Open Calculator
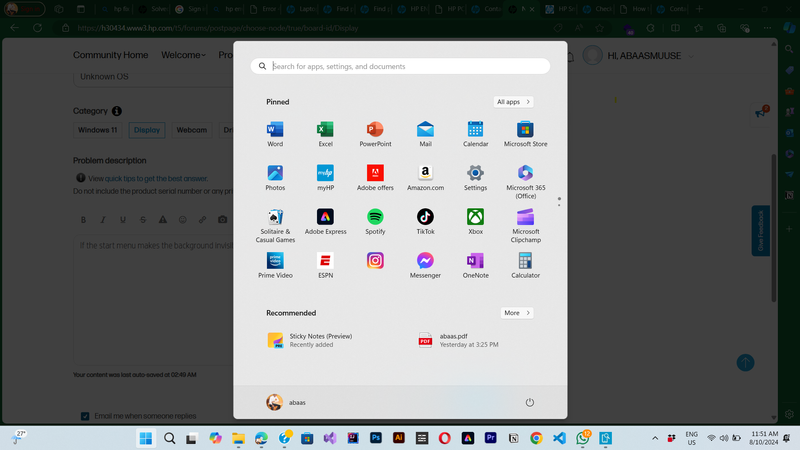 tap(525, 266)
